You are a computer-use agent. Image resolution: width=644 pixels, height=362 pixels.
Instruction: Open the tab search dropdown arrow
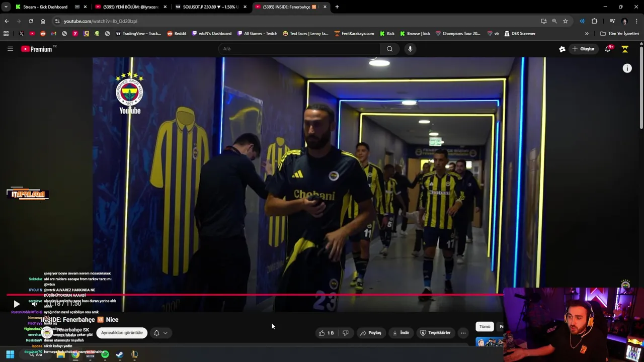[6, 7]
